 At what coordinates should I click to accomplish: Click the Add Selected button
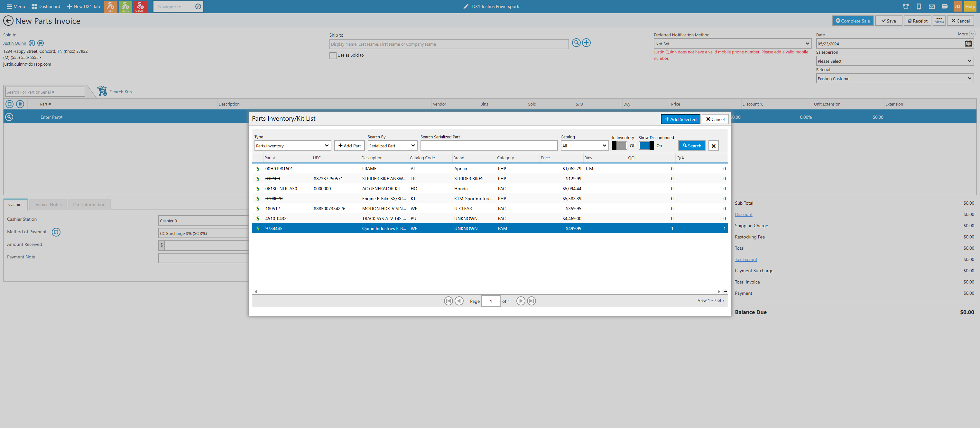pos(680,119)
